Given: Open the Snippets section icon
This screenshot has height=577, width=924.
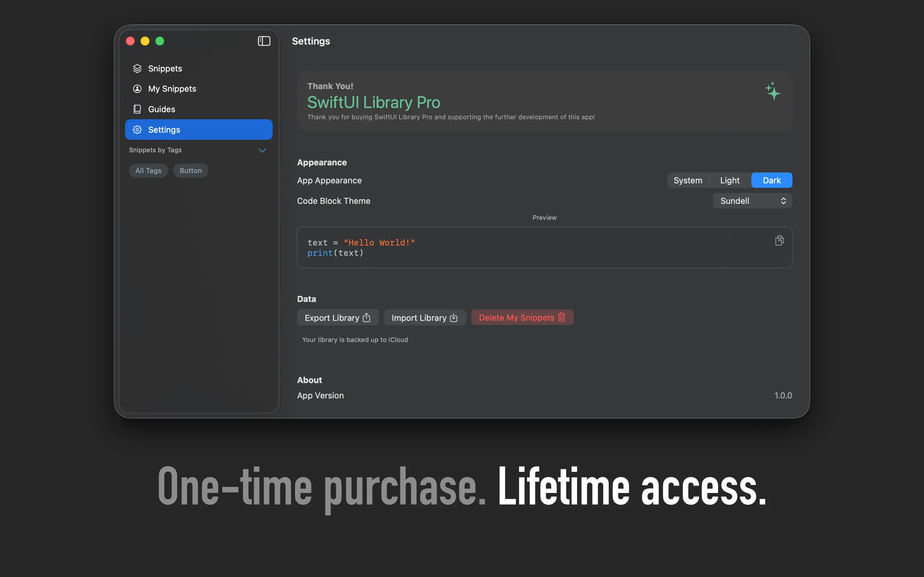Looking at the screenshot, I should 137,68.
